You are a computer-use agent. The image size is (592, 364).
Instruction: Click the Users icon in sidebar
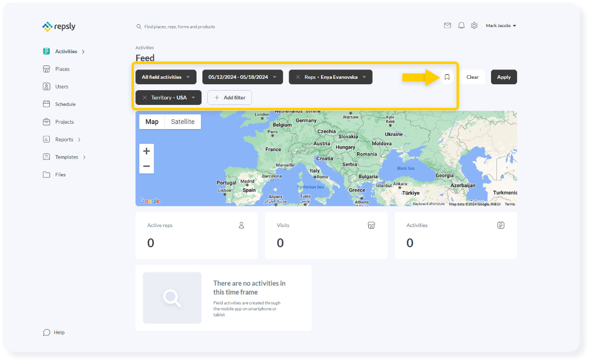[46, 87]
